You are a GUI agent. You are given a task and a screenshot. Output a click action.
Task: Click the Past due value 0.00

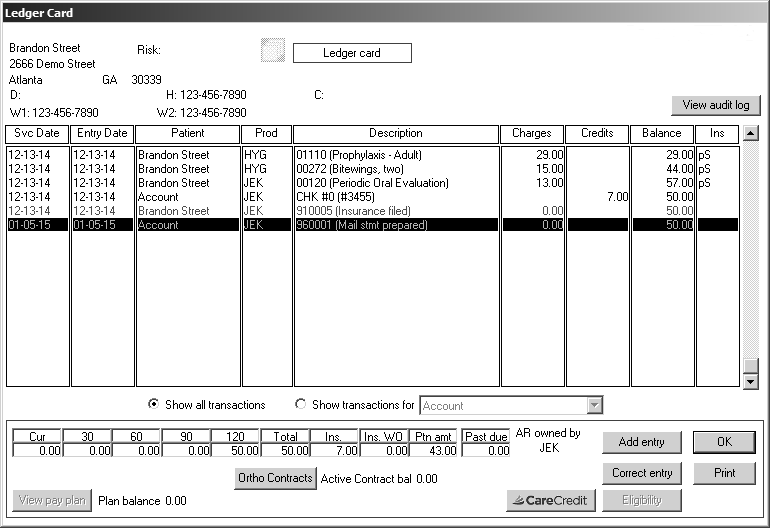pyautogui.click(x=486, y=450)
